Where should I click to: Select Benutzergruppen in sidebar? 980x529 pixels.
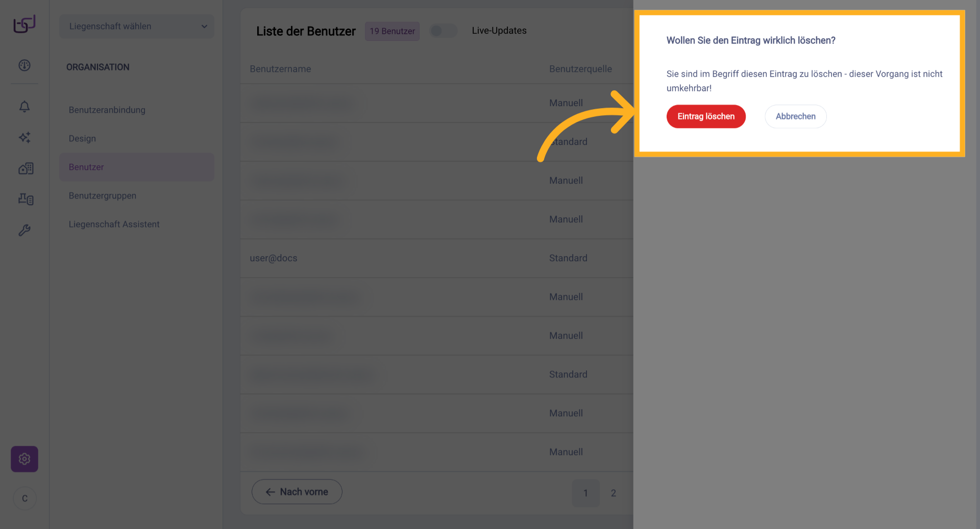[103, 195]
